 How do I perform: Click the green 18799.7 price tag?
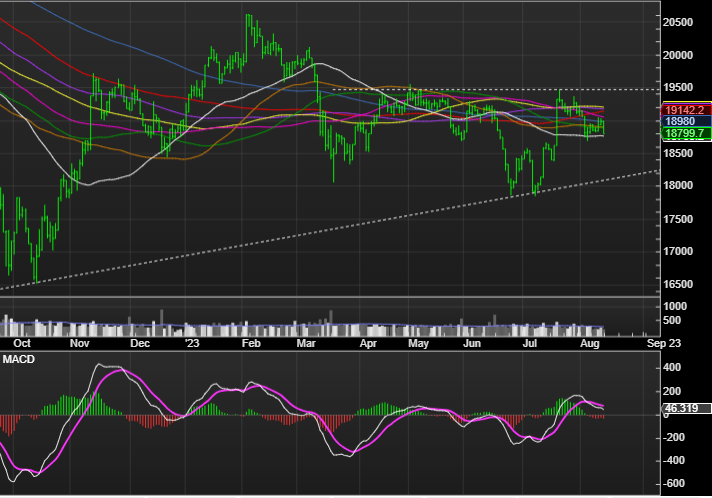[687, 133]
